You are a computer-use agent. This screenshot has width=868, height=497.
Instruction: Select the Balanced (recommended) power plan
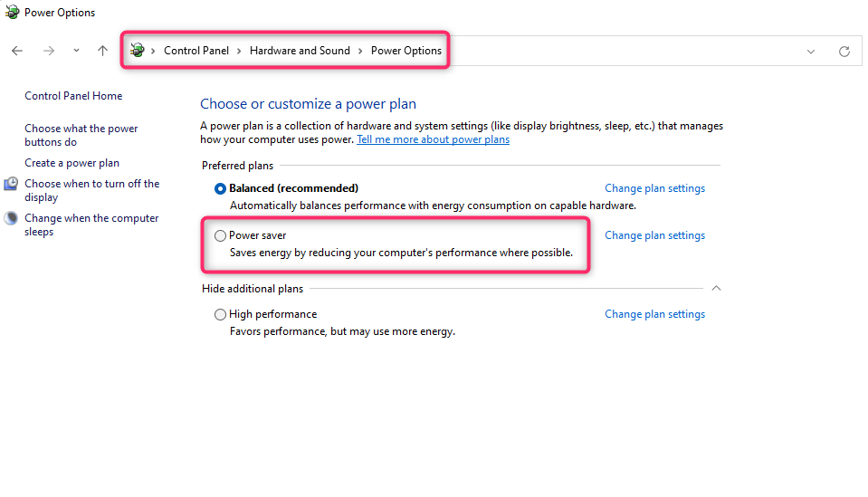(x=220, y=188)
